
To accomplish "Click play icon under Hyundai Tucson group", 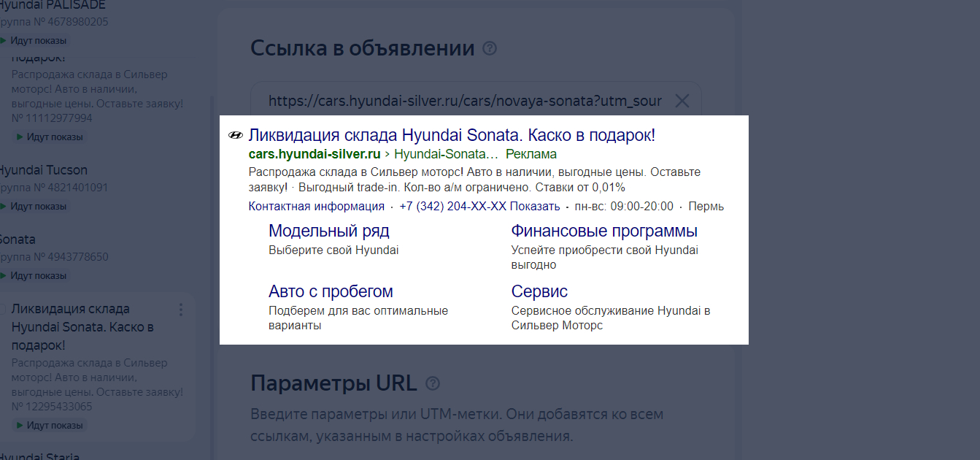I will click(x=4, y=207).
